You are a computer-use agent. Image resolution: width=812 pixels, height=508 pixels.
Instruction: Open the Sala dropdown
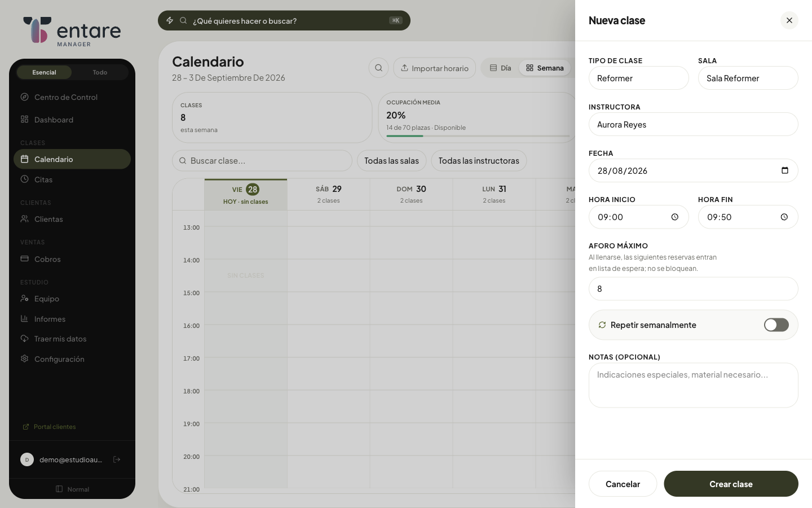coord(748,78)
